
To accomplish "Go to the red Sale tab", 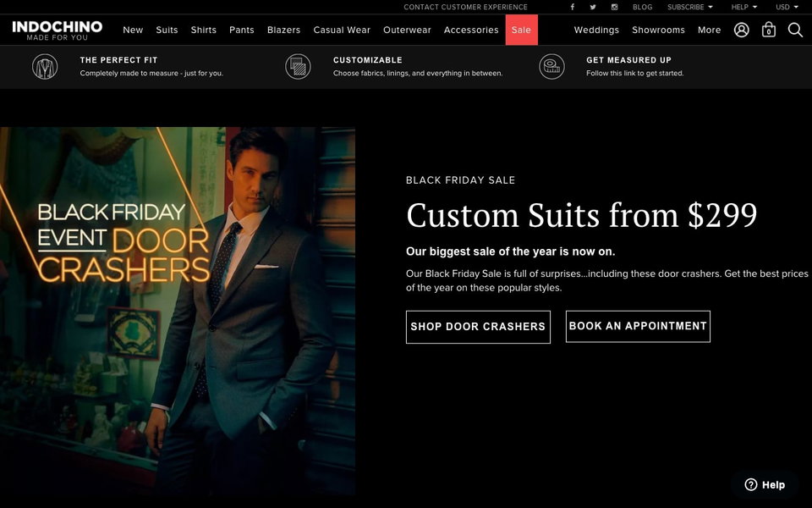I will tap(522, 30).
